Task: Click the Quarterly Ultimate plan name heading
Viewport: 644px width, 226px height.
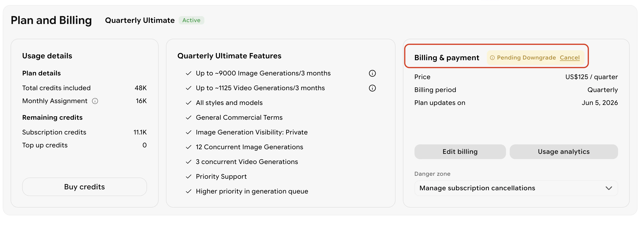Action: tap(140, 20)
